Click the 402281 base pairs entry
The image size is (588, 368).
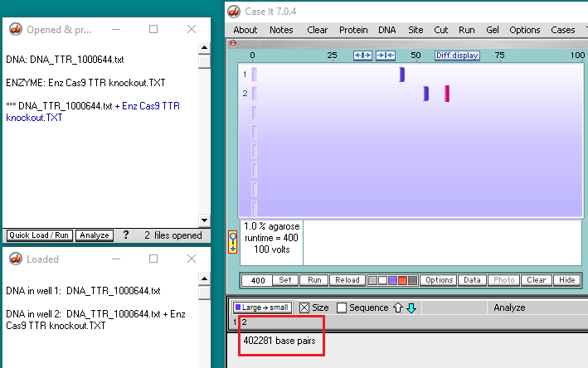(279, 341)
